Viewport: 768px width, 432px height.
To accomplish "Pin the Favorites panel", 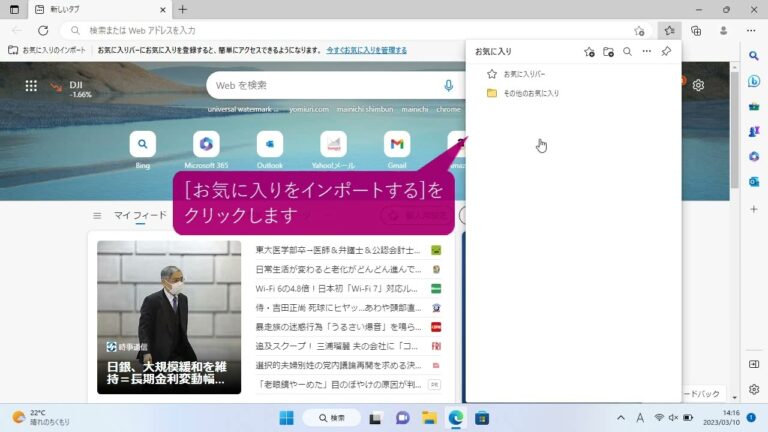I will pos(666,51).
